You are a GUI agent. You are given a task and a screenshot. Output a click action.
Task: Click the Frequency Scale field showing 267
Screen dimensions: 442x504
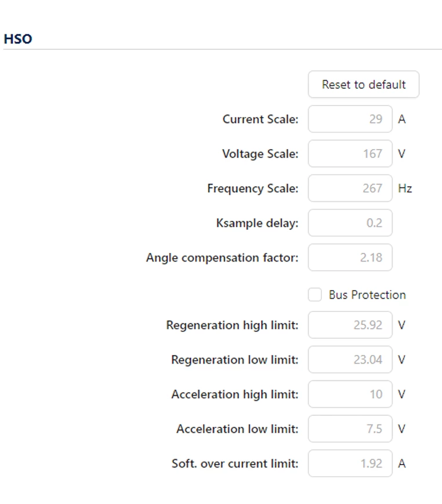(350, 188)
